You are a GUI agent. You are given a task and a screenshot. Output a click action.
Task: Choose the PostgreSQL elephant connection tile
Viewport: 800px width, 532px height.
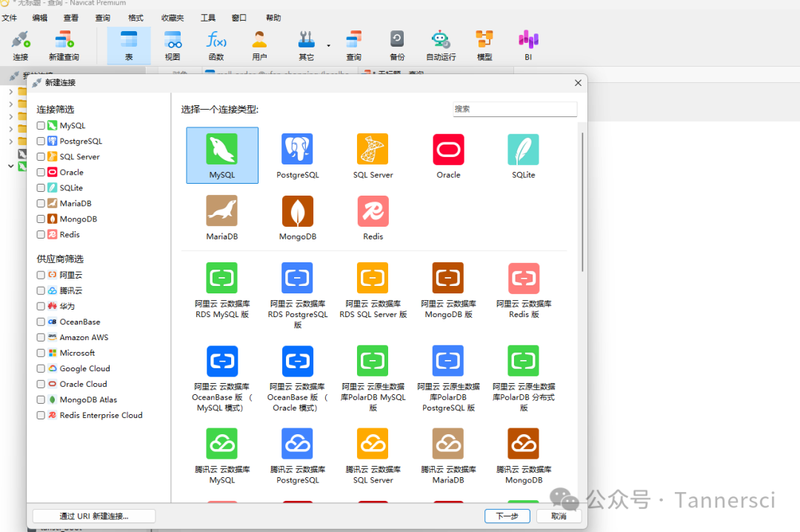pyautogui.click(x=298, y=155)
